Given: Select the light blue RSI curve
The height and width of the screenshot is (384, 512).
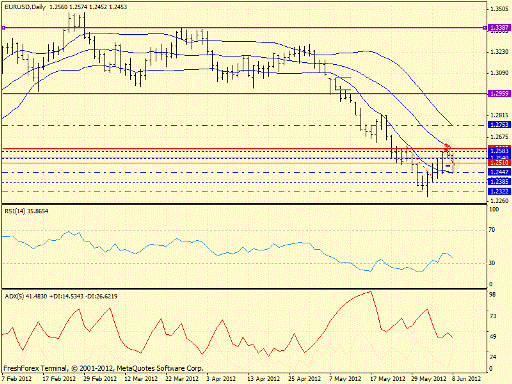Looking at the screenshot, I should pos(227,253).
